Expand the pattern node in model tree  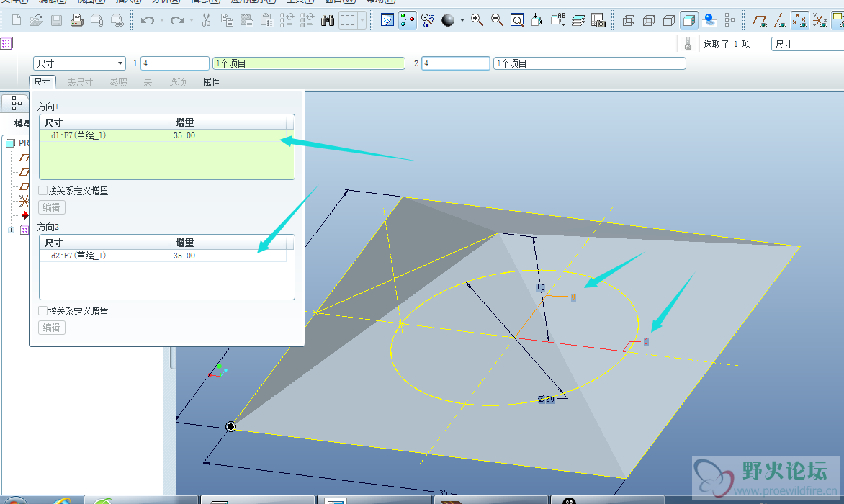pos(11,230)
